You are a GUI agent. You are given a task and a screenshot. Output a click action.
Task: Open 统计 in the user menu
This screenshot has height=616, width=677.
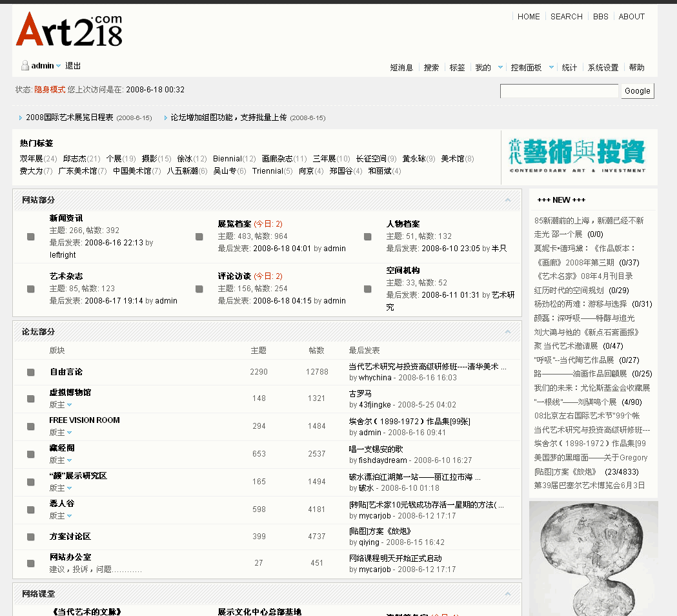tap(569, 67)
